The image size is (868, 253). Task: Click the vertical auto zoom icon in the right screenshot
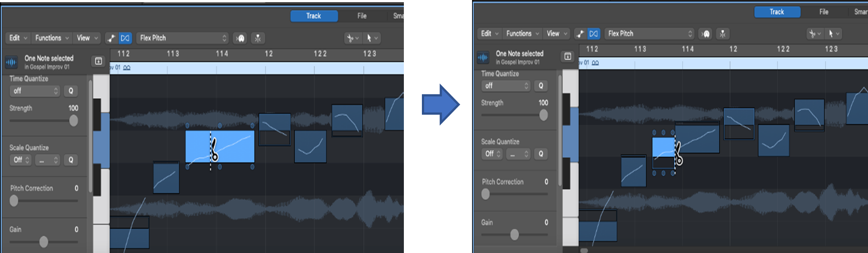tap(723, 33)
